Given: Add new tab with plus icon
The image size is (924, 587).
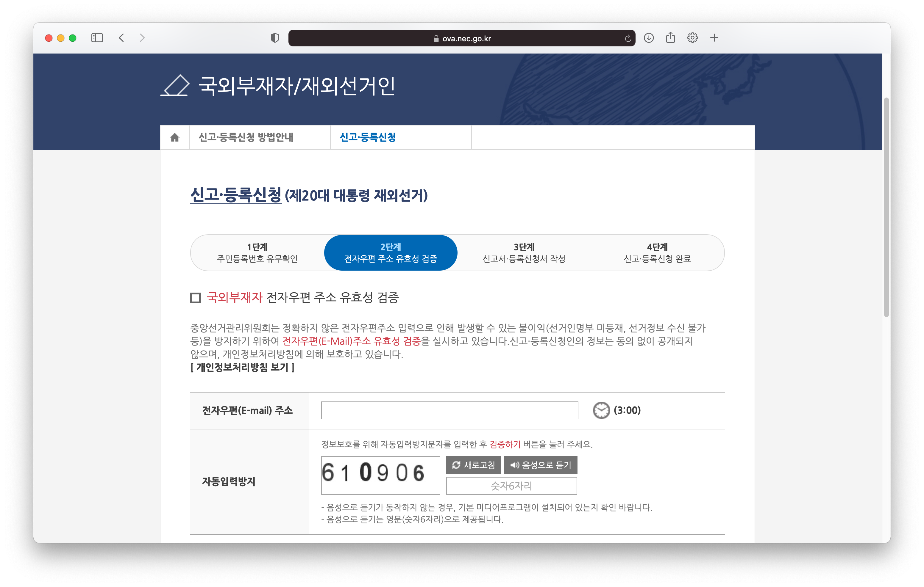Looking at the screenshot, I should [x=714, y=38].
